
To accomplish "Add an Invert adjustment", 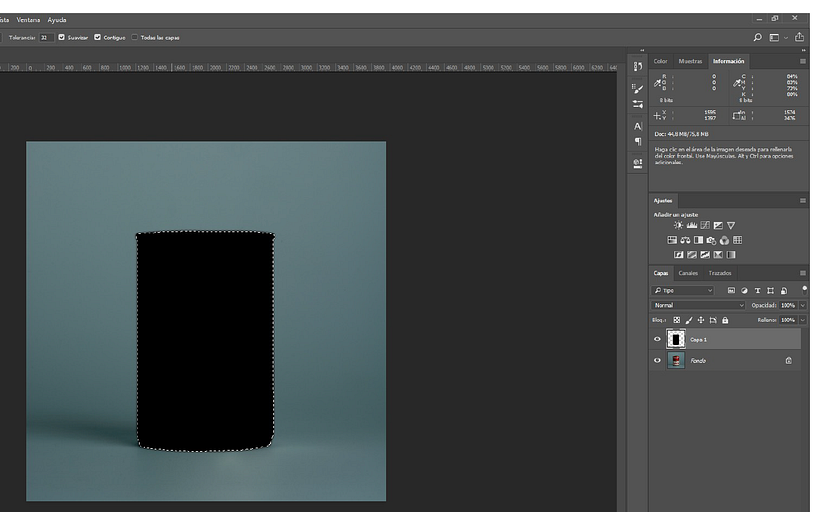I will [x=678, y=255].
